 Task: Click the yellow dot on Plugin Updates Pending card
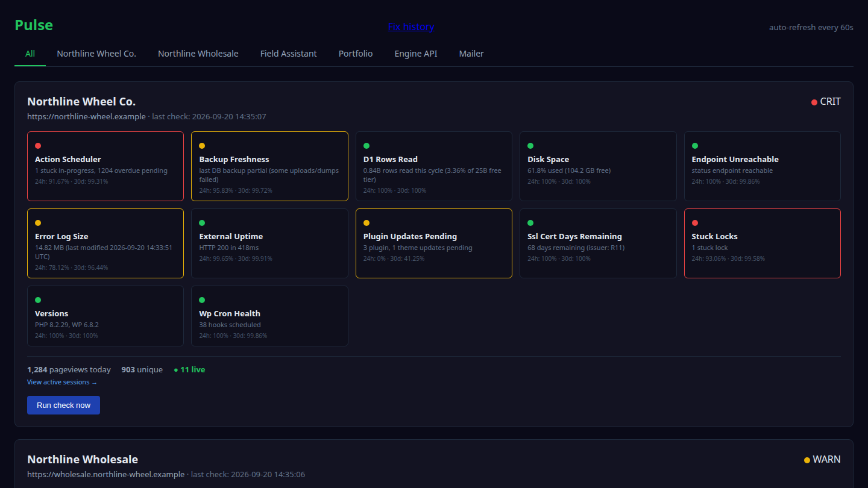pos(366,223)
